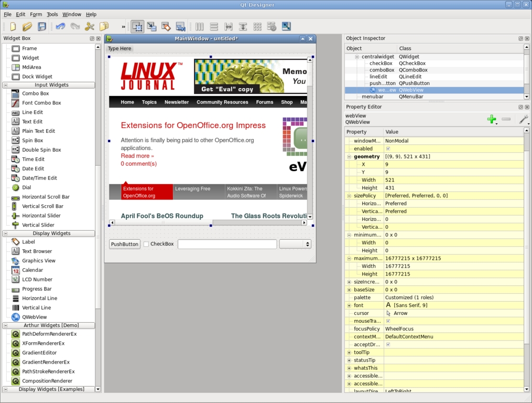Image resolution: width=532 pixels, height=403 pixels.
Task: Open the combo box on the form
Action: pos(295,244)
